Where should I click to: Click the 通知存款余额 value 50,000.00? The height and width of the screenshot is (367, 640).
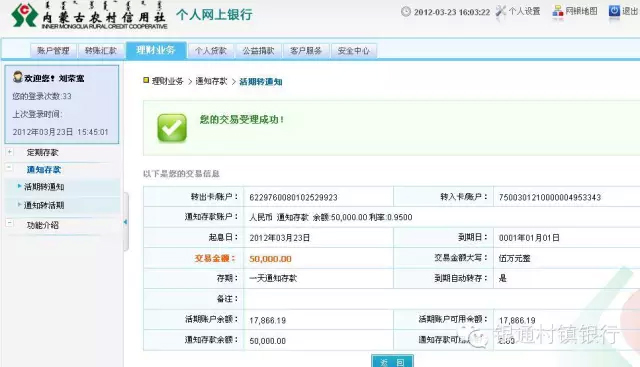point(267,341)
